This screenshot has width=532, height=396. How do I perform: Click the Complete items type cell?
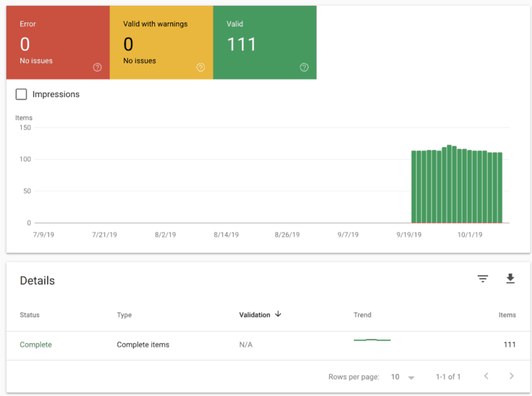tap(143, 345)
